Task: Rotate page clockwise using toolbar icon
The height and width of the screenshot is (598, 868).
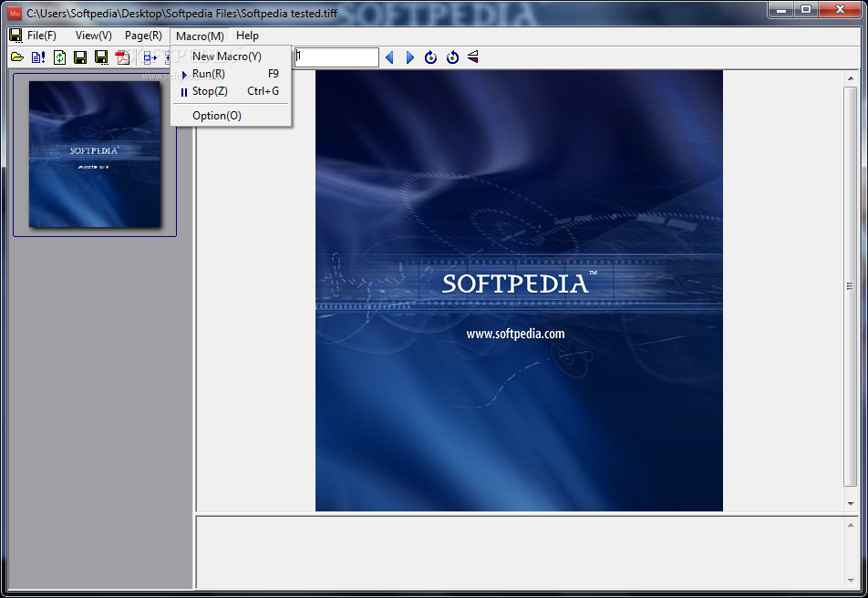Action: point(431,57)
